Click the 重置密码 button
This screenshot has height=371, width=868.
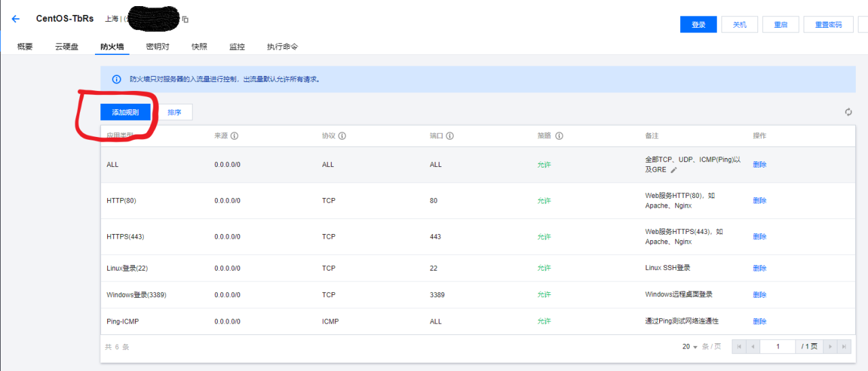coord(828,24)
